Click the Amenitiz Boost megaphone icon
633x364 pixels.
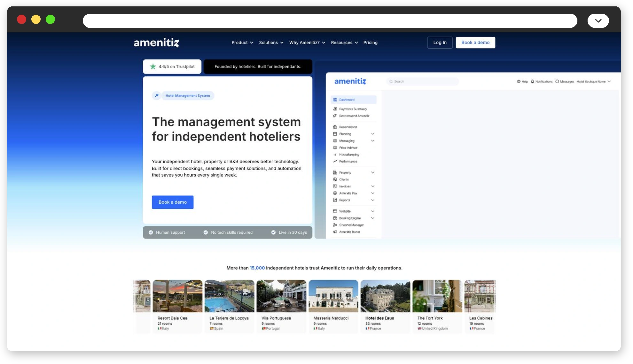(335, 232)
